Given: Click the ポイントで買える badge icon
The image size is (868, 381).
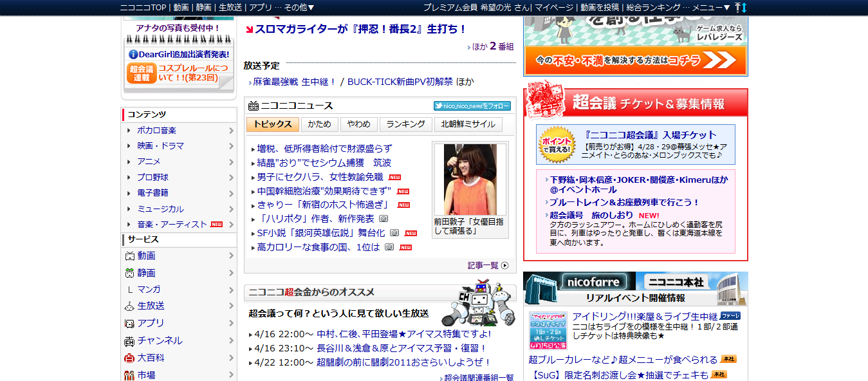Looking at the screenshot, I should pos(556,145).
